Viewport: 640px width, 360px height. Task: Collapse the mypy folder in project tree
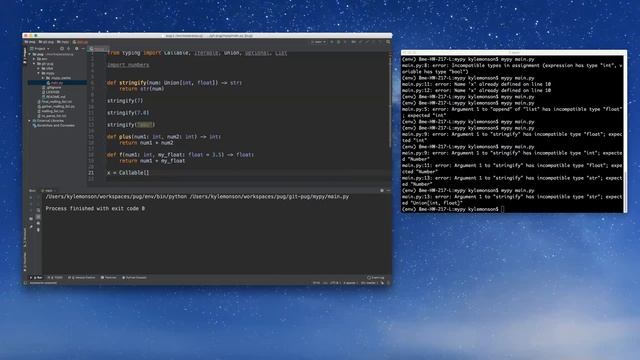[x=39, y=73]
